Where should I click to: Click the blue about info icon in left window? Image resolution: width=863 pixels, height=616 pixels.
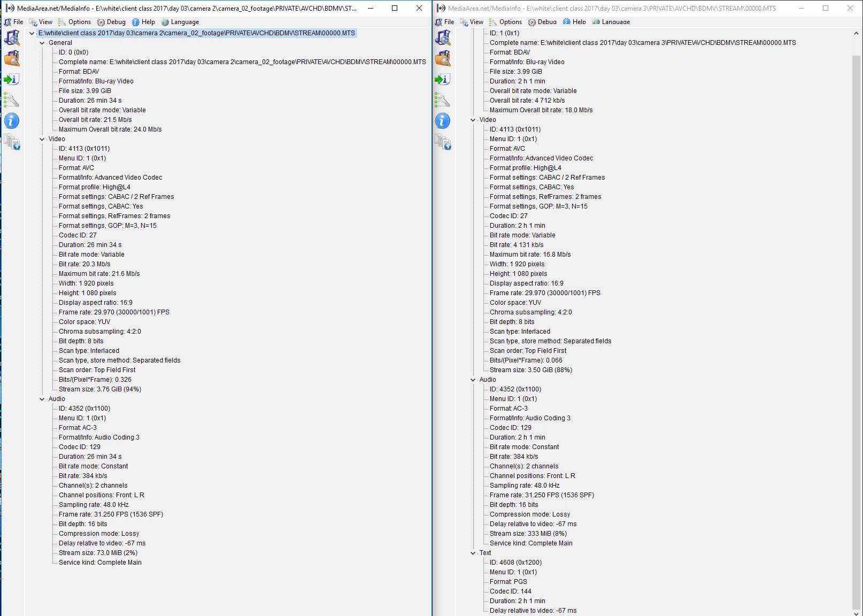[x=12, y=121]
